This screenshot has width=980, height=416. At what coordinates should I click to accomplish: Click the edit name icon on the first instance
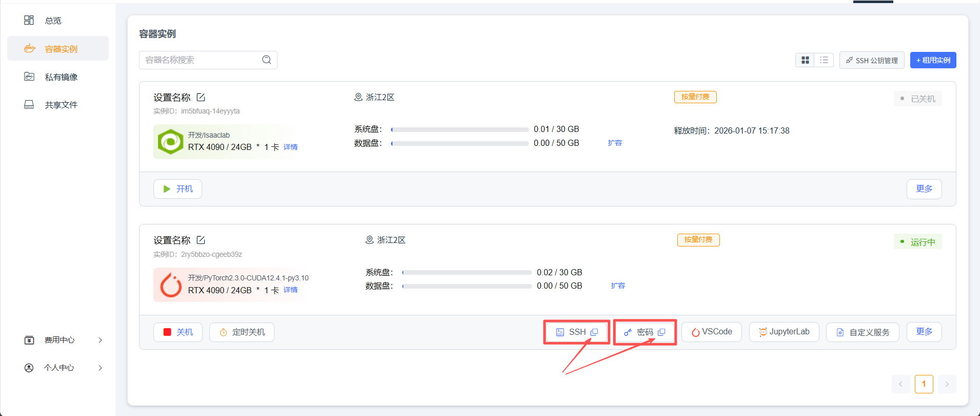[x=201, y=97]
